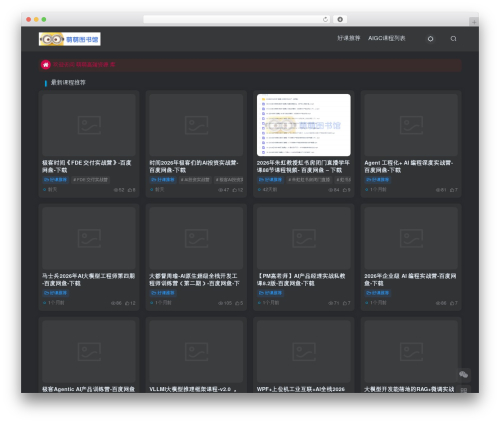The image size is (500, 423).
Task: Click views eye icon on FDE 交付实战营 card
Action: pos(116,190)
